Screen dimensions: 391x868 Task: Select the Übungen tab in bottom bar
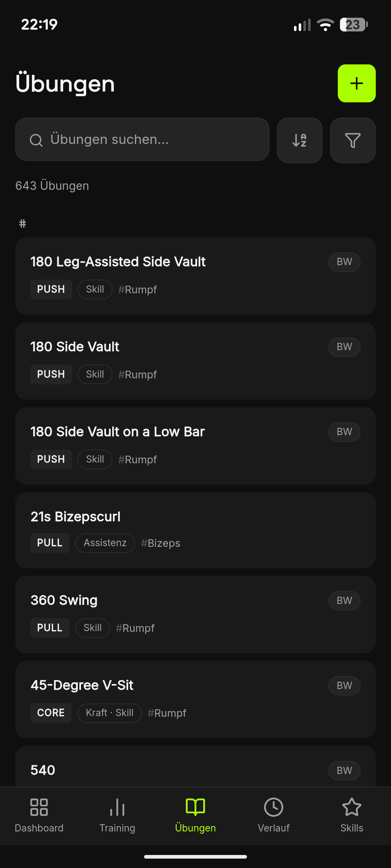[x=195, y=816]
